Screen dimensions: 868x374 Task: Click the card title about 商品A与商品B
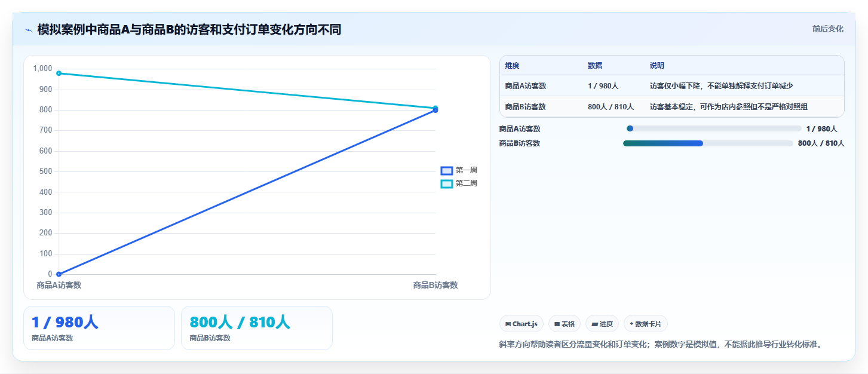point(189,29)
